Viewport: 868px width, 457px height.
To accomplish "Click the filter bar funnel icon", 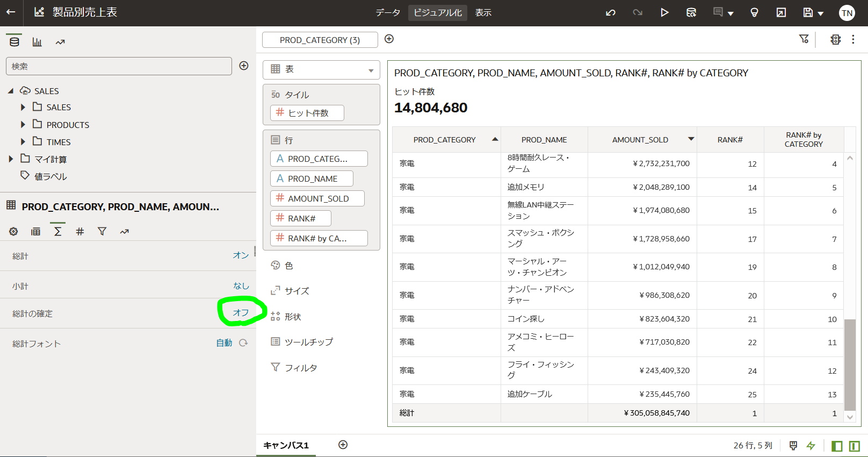I will pos(804,39).
